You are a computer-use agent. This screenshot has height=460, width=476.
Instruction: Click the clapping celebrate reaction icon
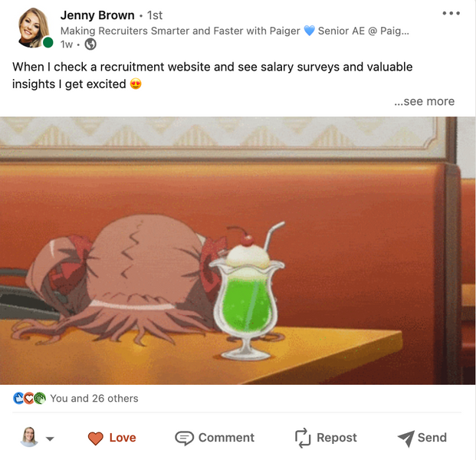[40, 399]
